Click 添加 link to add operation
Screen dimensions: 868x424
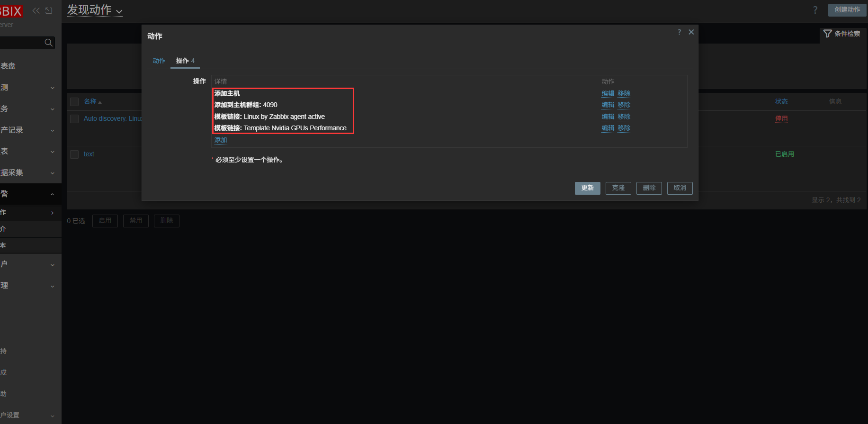coord(221,140)
